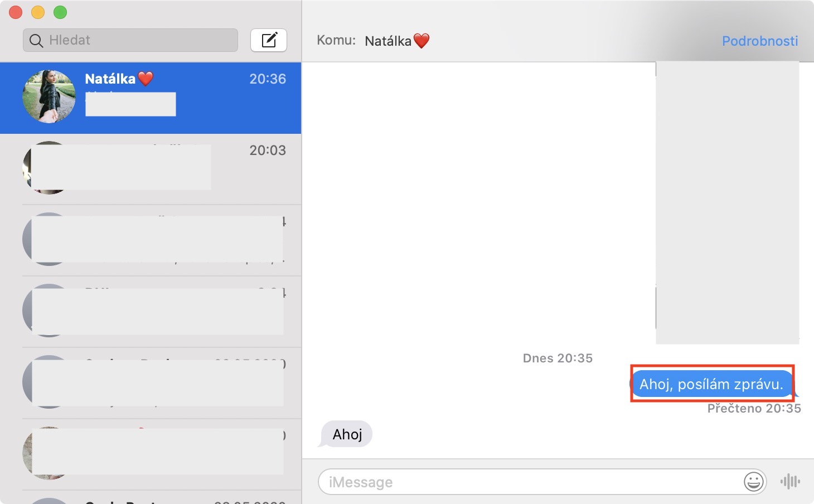Open the emoji picker
The image size is (814, 504).
[753, 482]
